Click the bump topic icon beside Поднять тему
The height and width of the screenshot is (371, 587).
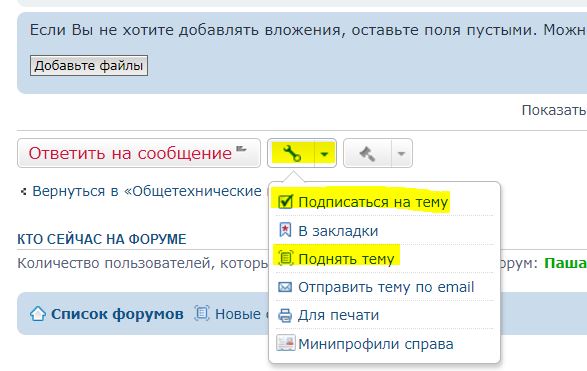pyautogui.click(x=285, y=258)
